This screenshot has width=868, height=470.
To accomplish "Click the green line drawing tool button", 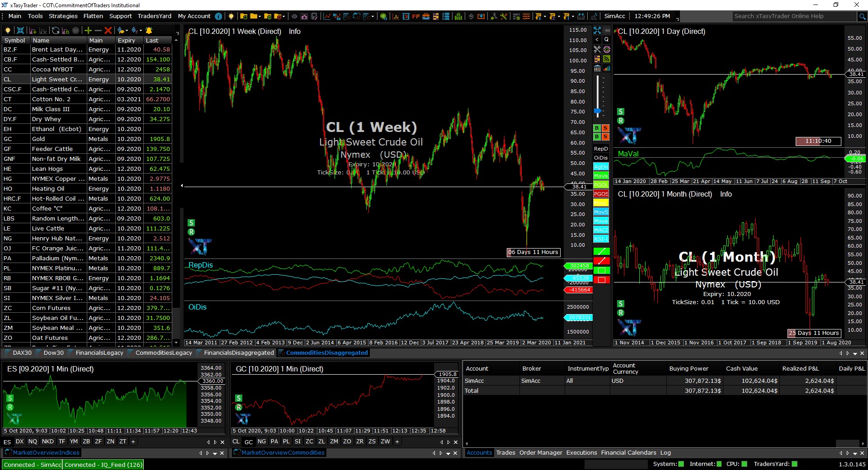I will [x=601, y=251].
